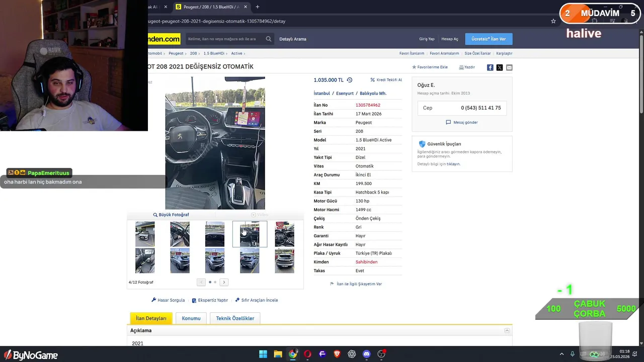Image resolution: width=644 pixels, height=362 pixels.
Task: Open ChatGPT app from taskbar
Action: pos(352,354)
